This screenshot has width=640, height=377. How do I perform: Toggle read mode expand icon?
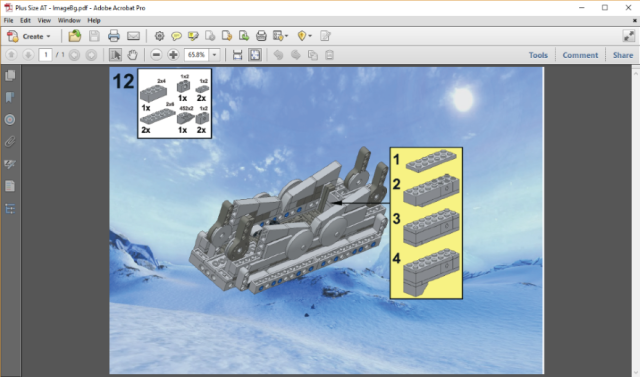[x=629, y=36]
